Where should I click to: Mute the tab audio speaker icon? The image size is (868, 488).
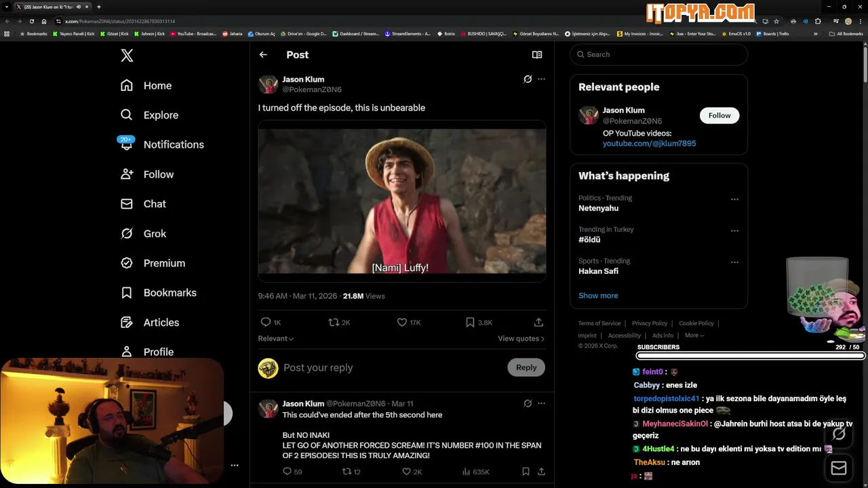(x=79, y=7)
